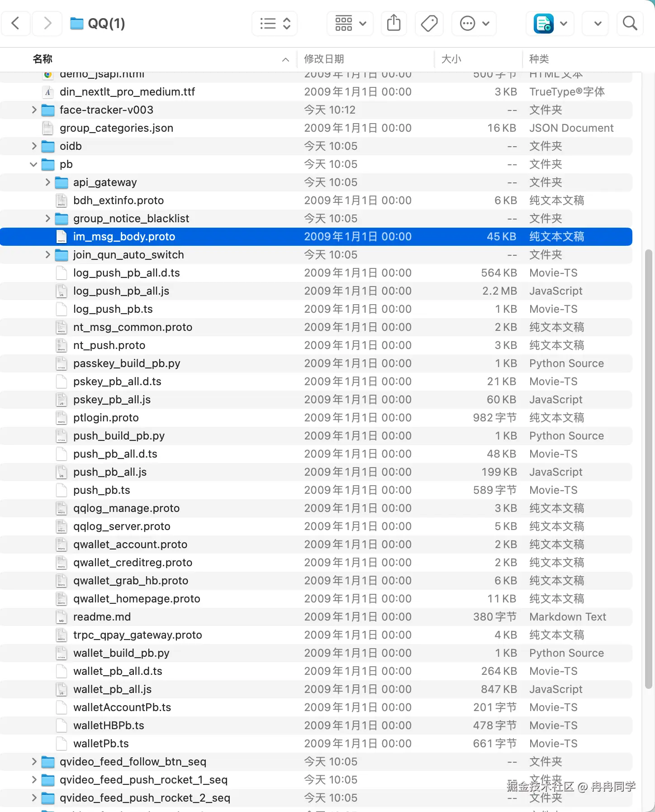
Task: Click the group_categories.json file icon
Action: (x=47, y=128)
